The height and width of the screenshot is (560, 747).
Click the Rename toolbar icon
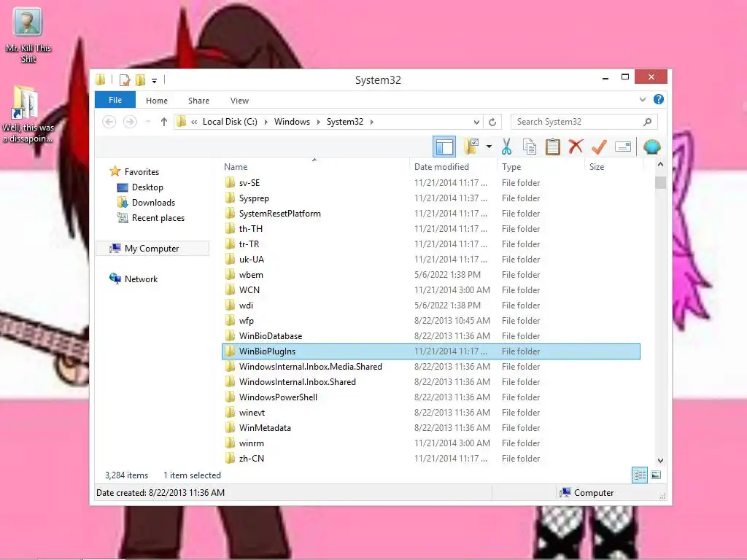click(x=623, y=147)
